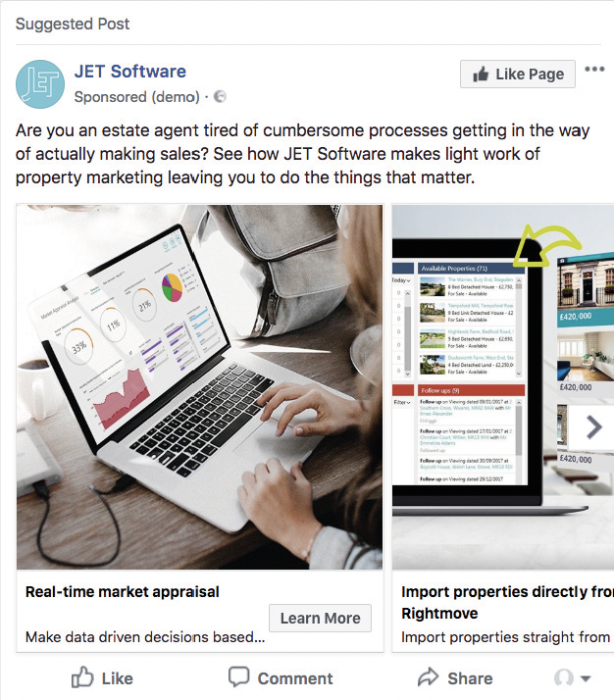Open the three-dot post options menu
614x700 pixels.
coord(594,70)
